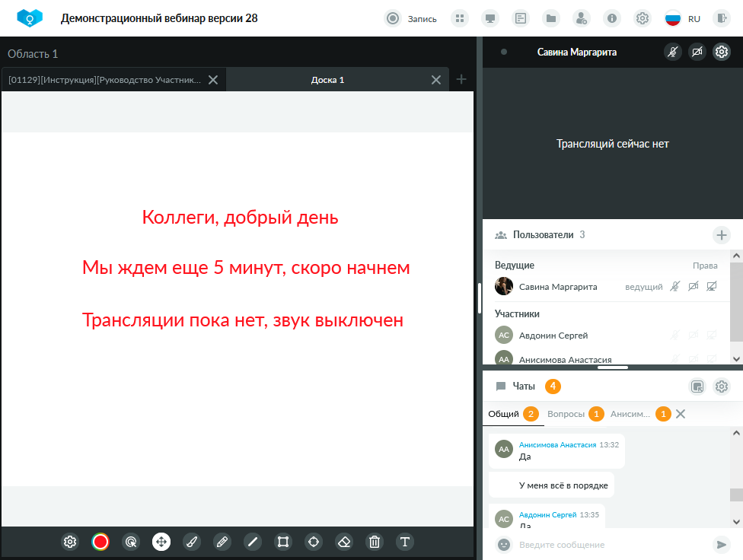Select the brush tool
The height and width of the screenshot is (560, 743).
coord(191,542)
